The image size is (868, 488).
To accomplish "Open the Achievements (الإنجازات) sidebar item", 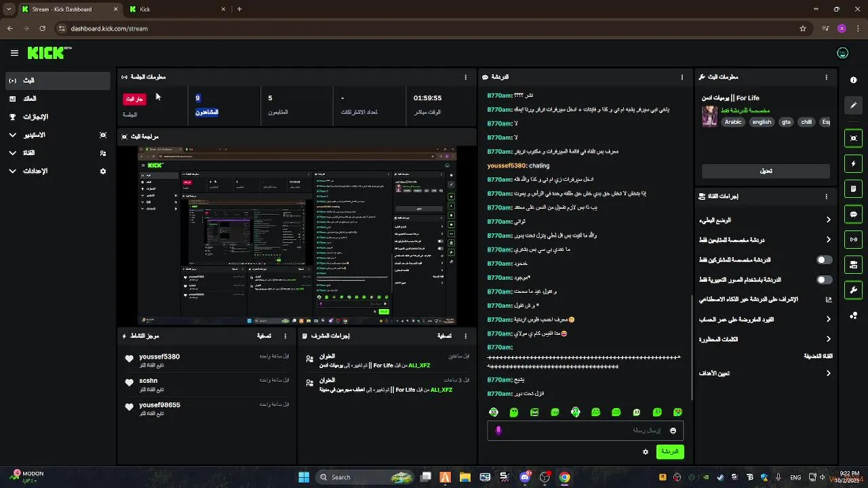I will point(58,117).
